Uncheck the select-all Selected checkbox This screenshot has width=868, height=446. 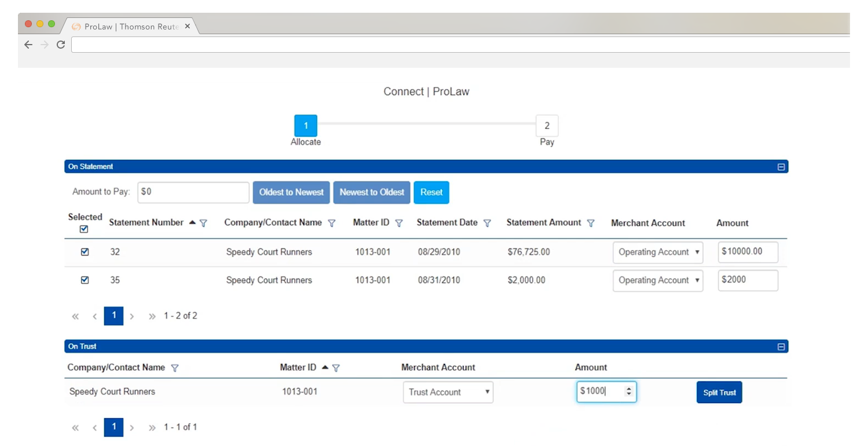(84, 229)
